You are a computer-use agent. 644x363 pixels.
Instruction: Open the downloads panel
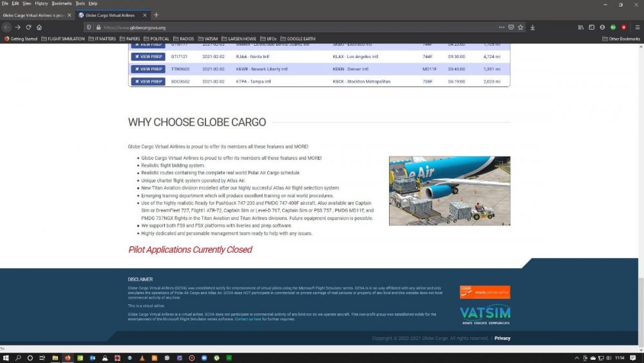533,27
